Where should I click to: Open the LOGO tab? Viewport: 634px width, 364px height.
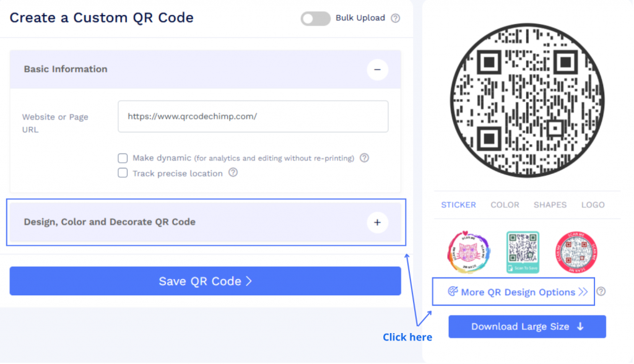[x=593, y=205]
